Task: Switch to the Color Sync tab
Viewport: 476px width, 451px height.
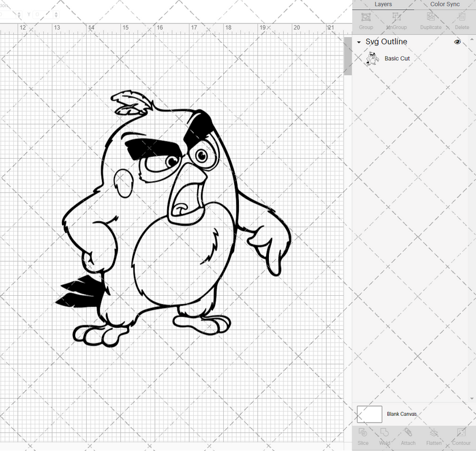Action: (x=445, y=4)
